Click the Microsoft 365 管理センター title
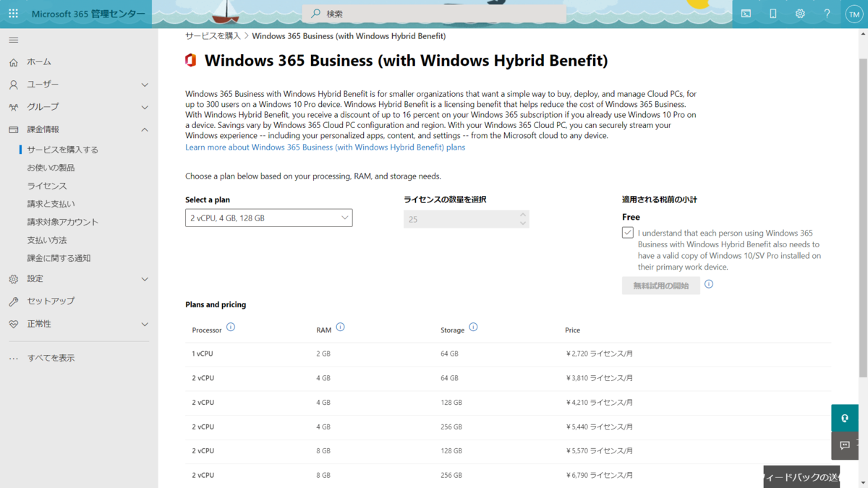 (x=88, y=14)
